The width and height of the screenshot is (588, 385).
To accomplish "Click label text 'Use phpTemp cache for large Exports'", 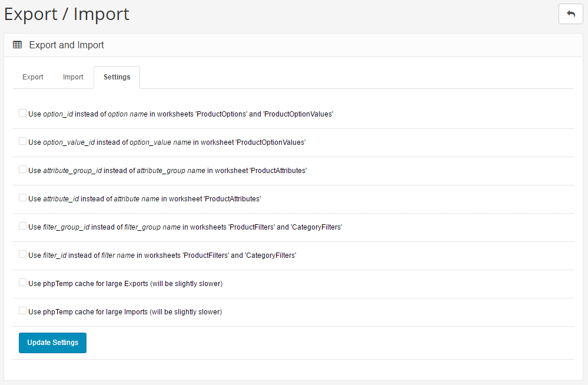I will point(88,284).
